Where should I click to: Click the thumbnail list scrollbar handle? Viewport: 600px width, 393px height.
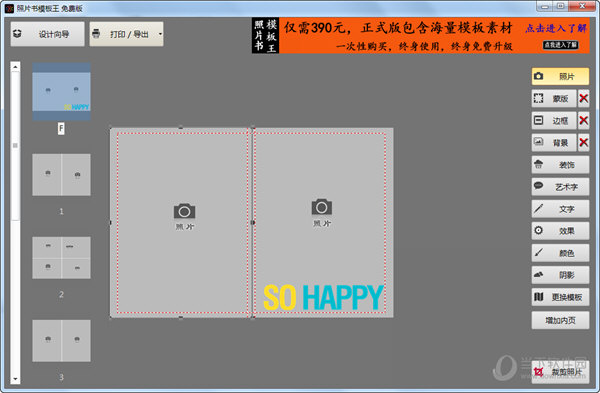coord(15,145)
